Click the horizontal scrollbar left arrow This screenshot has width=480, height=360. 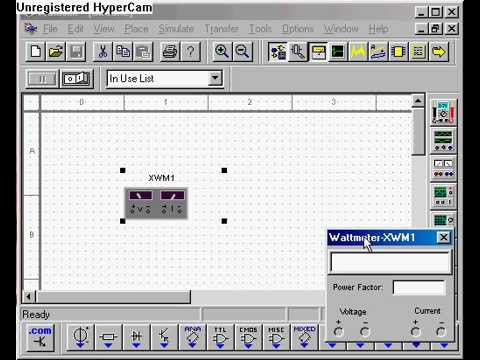click(29, 296)
